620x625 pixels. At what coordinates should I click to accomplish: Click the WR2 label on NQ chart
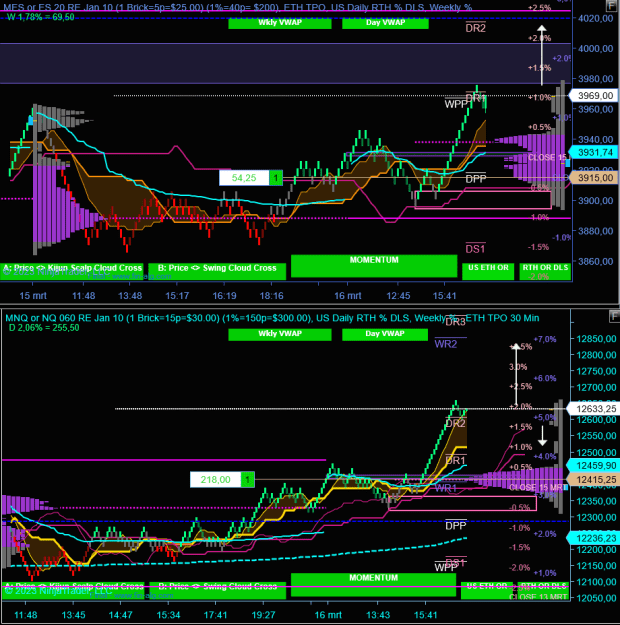(446, 344)
